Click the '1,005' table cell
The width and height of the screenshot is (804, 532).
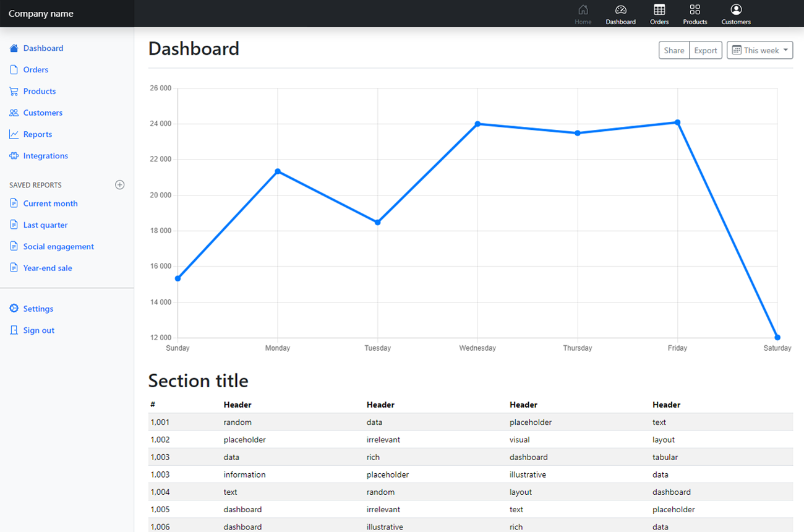pyautogui.click(x=160, y=509)
